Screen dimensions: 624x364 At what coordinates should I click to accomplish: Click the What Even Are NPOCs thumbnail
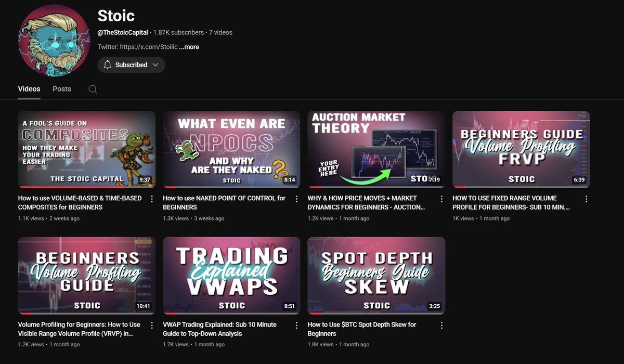click(231, 149)
